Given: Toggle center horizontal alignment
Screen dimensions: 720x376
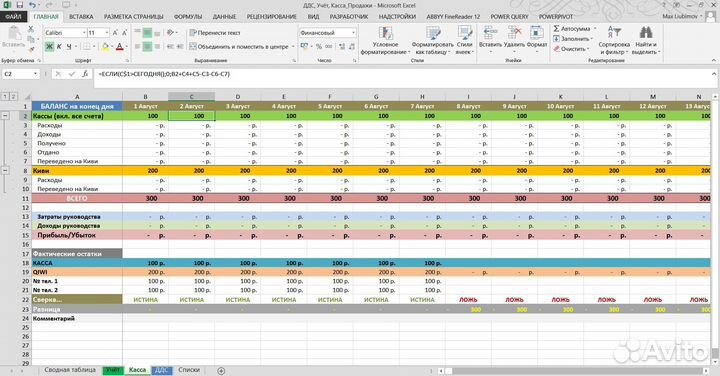Looking at the screenshot, I should pyautogui.click(x=147, y=46).
